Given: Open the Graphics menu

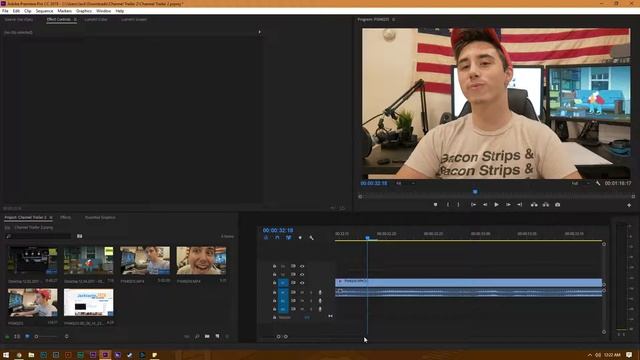Looking at the screenshot, I should 84,11.
